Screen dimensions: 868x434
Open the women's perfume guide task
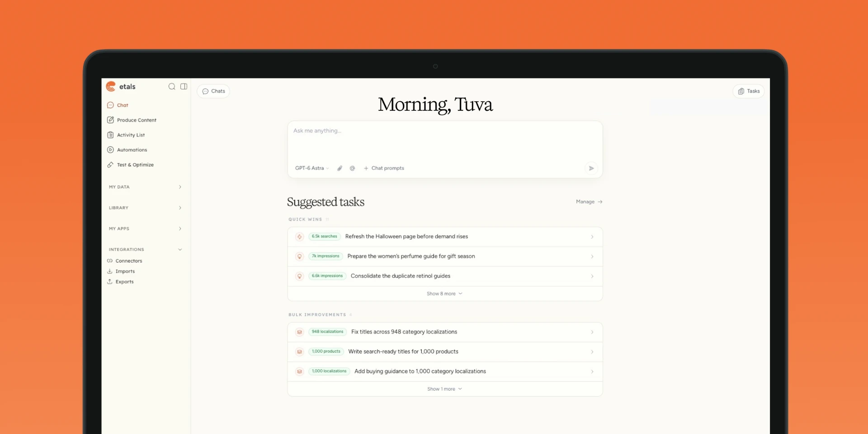(x=445, y=256)
